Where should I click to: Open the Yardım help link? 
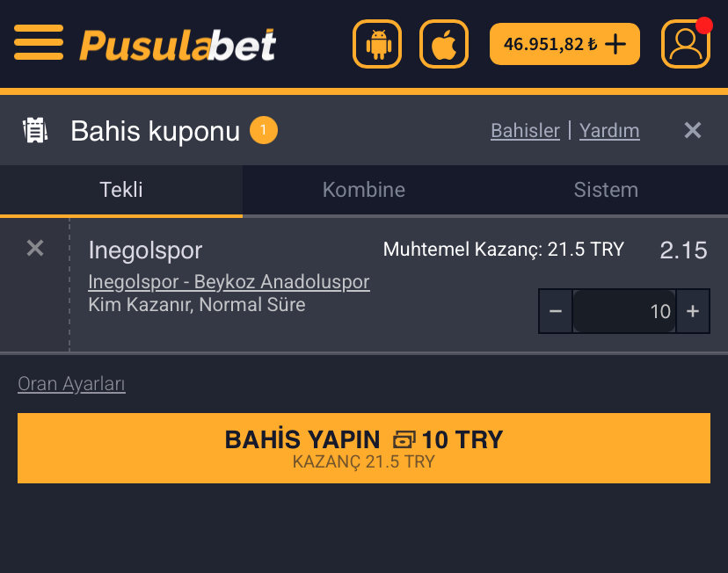click(x=609, y=131)
